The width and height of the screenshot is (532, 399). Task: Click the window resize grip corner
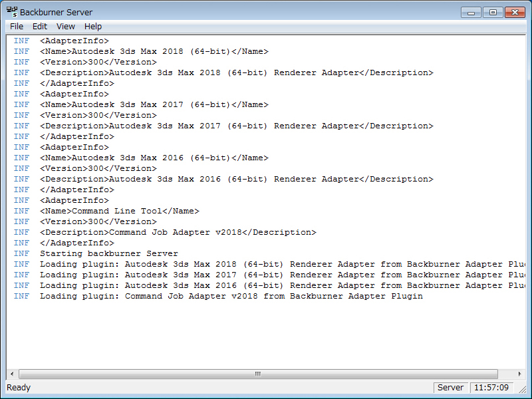(x=522, y=390)
